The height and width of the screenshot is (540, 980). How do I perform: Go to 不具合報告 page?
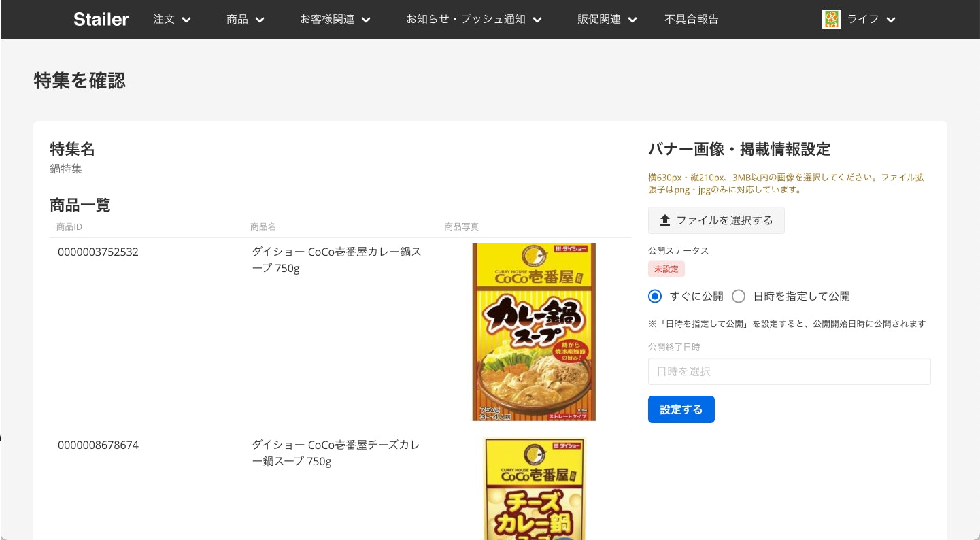pos(691,19)
